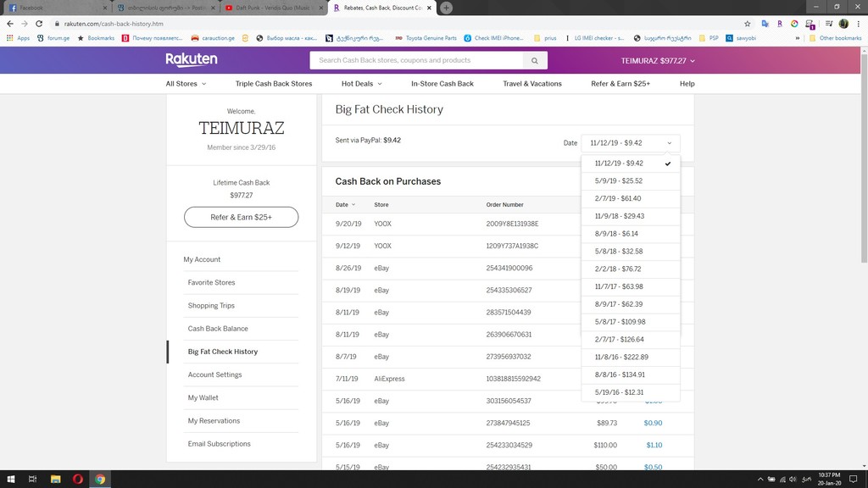Select 2/7/19 - $61.40 option
868x488 pixels.
(x=631, y=198)
